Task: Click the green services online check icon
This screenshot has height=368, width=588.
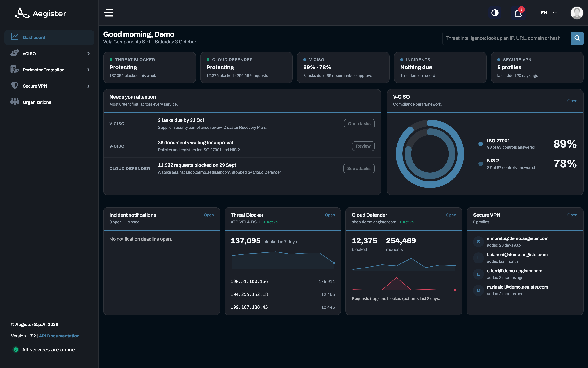Action: pyautogui.click(x=16, y=349)
